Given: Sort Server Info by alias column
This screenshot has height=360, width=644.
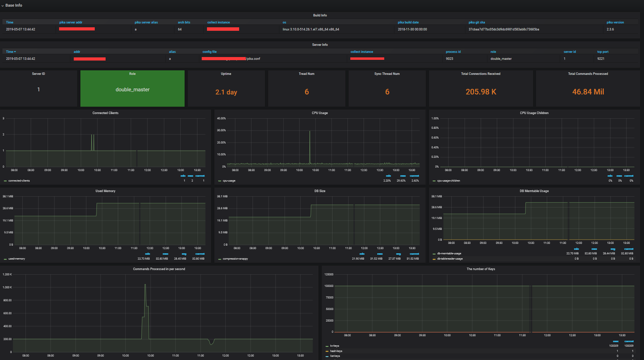Looking at the screenshot, I should 172,52.
